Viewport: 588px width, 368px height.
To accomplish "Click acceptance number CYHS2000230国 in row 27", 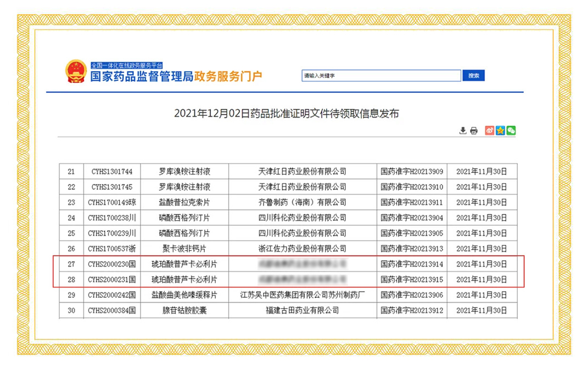I will point(111,264).
